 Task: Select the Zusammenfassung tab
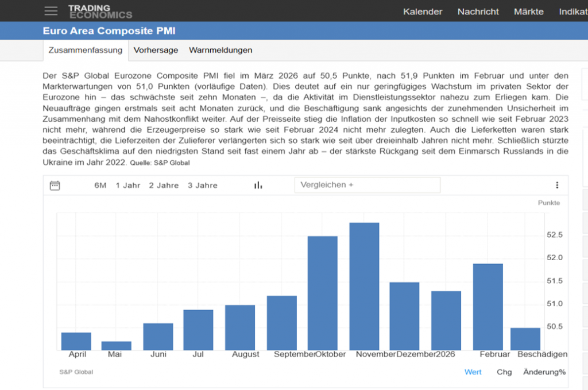click(x=85, y=50)
